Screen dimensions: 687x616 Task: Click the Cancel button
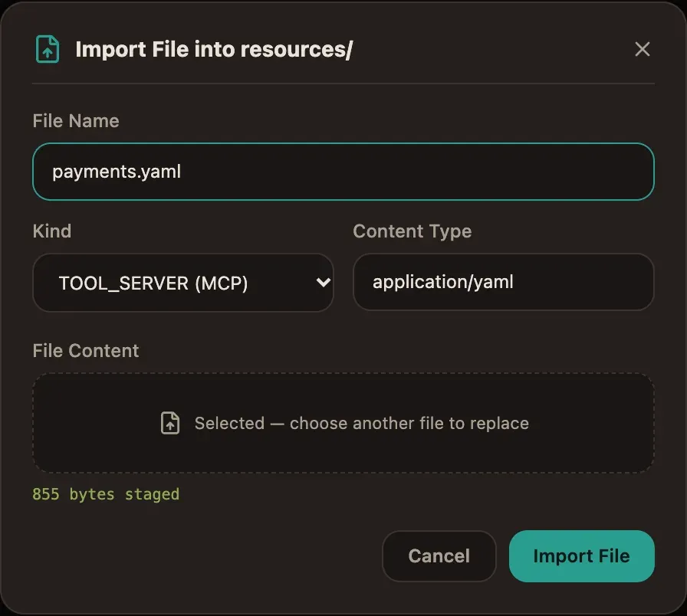(439, 556)
